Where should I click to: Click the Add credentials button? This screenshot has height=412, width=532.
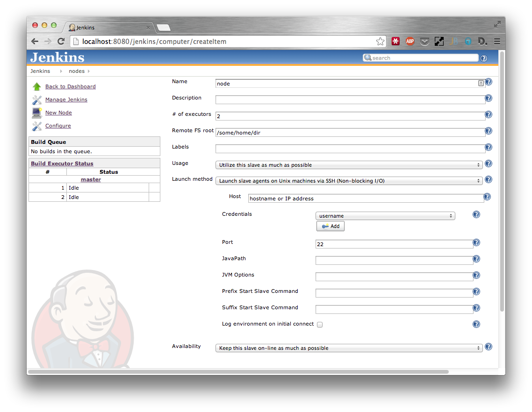pyautogui.click(x=331, y=226)
